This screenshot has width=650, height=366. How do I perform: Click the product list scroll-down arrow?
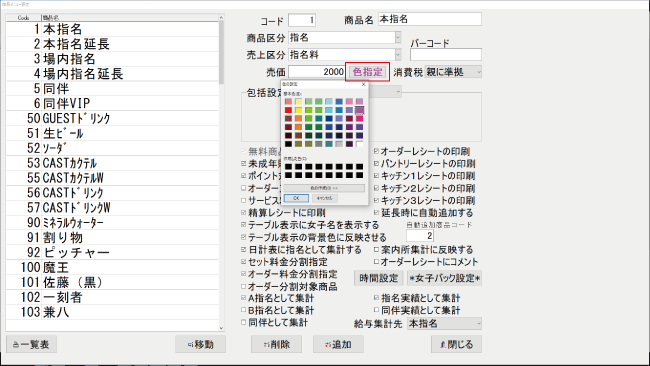click(221, 328)
